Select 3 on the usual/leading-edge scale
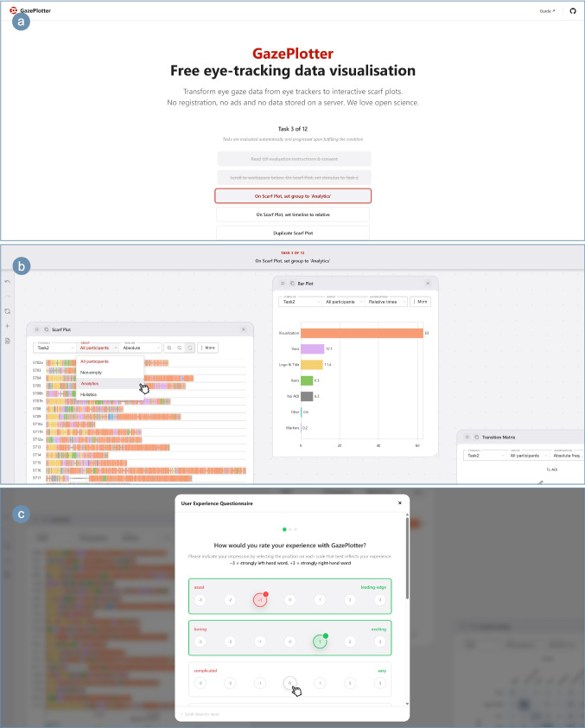585x728 pixels. click(x=379, y=600)
